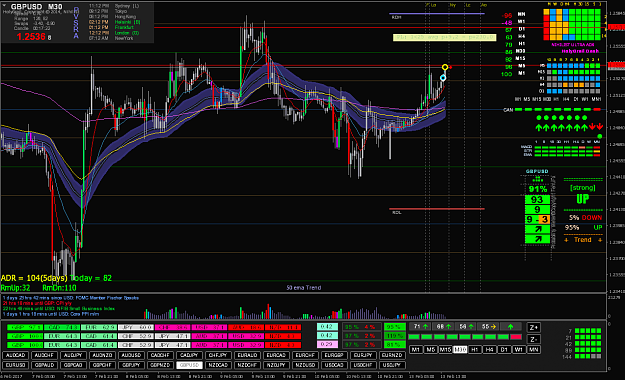Click the red 1.2536 price readout
The image size is (625, 380).
click(31, 37)
